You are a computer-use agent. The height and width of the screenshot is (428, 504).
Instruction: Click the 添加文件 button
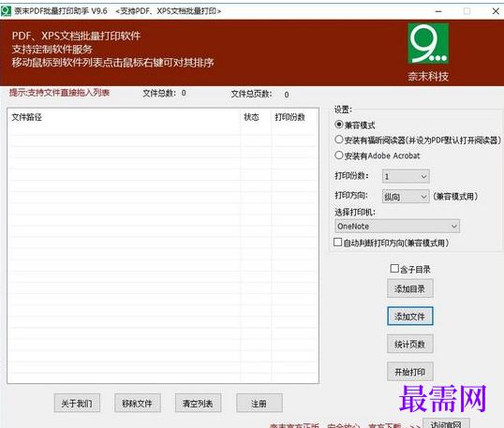click(409, 317)
